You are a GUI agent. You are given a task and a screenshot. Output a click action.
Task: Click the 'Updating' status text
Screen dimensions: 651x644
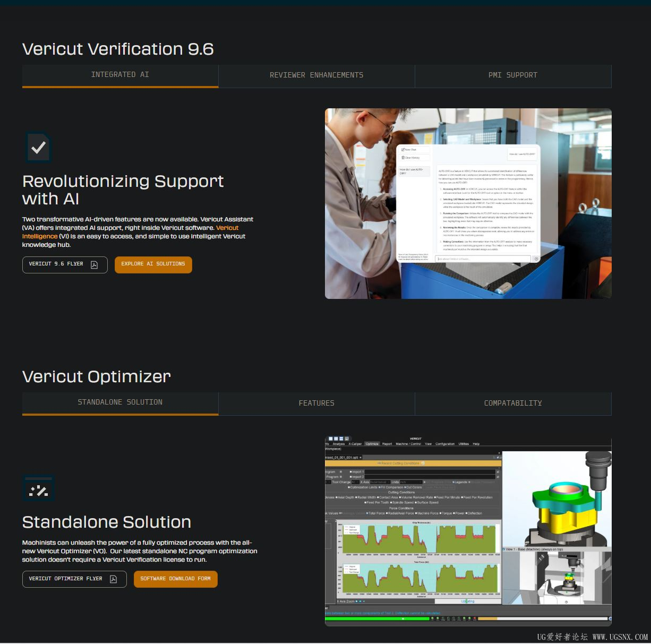click(468, 601)
